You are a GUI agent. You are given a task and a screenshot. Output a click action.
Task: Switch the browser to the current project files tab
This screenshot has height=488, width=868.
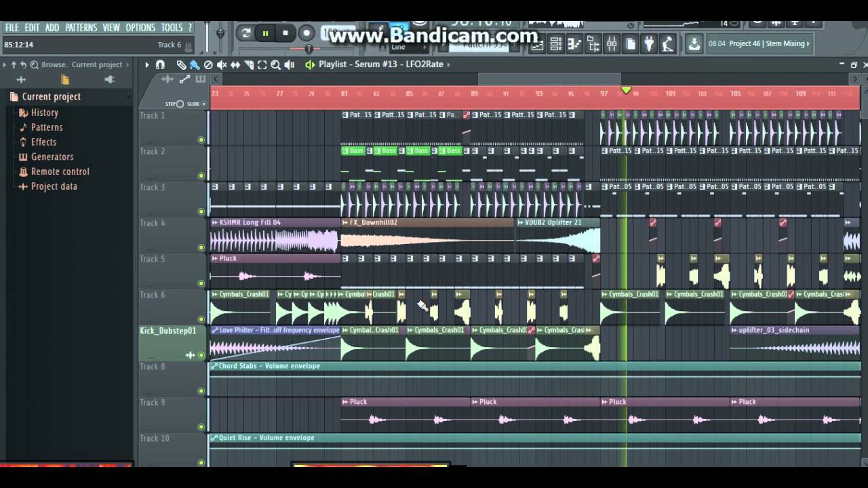pos(65,79)
